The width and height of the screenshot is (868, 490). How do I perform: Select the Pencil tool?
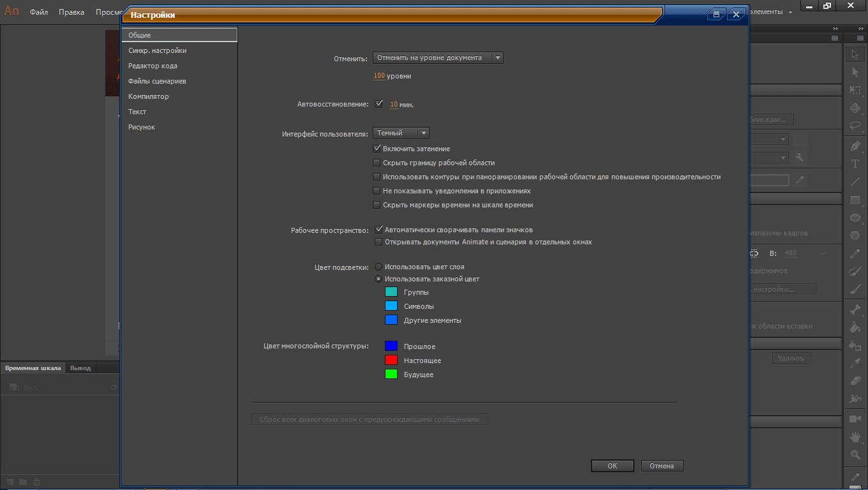pyautogui.click(x=855, y=253)
